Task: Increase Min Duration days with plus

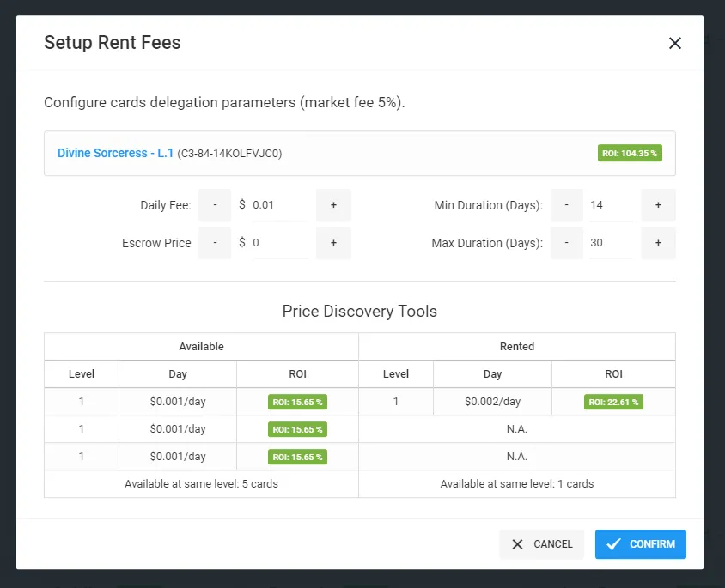Action: click(x=658, y=205)
